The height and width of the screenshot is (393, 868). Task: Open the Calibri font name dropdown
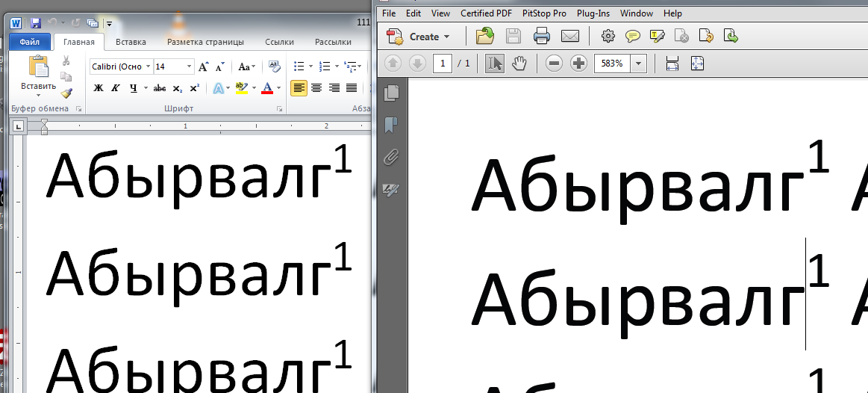click(148, 66)
